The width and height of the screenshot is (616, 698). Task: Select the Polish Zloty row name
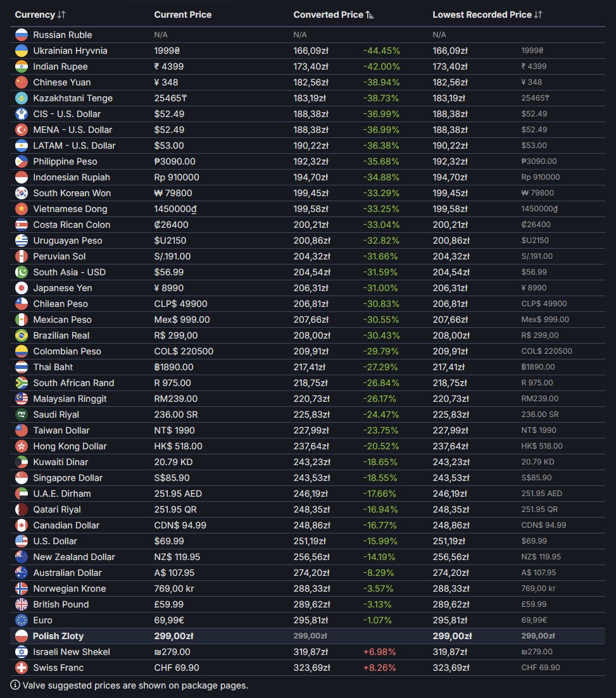click(x=58, y=636)
